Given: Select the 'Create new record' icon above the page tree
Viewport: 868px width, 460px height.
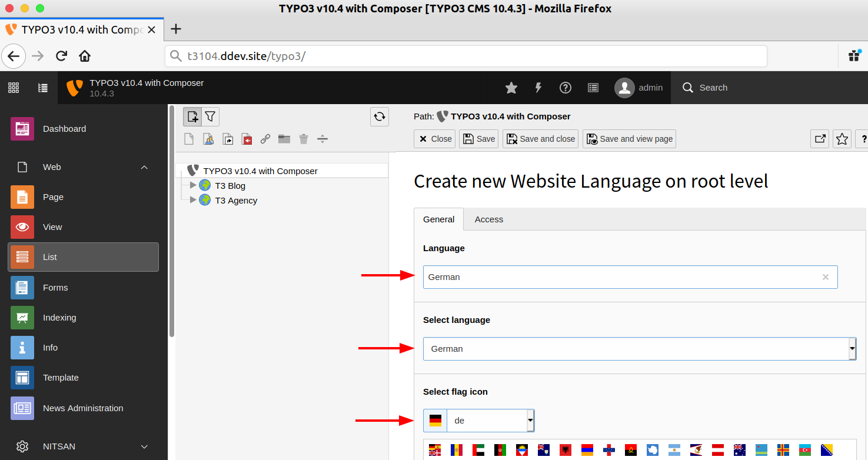Looking at the screenshot, I should [192, 116].
